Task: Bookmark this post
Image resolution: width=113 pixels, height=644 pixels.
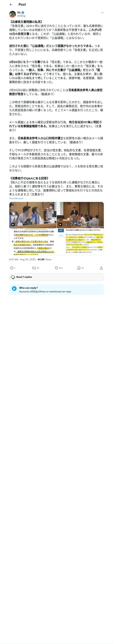Action: click(x=79, y=268)
